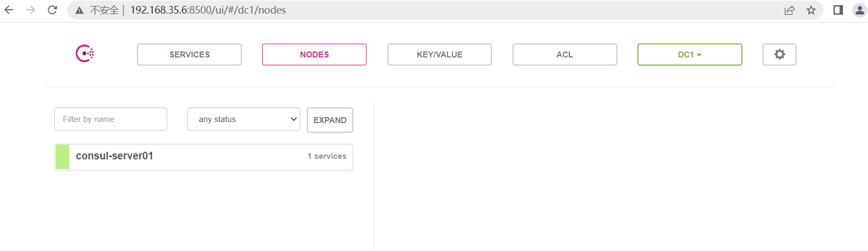Bookmark this page with the star icon

[811, 10]
